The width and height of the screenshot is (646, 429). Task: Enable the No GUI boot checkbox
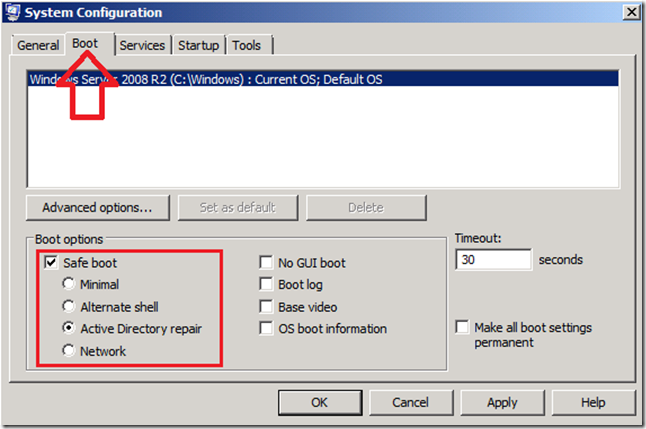(x=266, y=263)
